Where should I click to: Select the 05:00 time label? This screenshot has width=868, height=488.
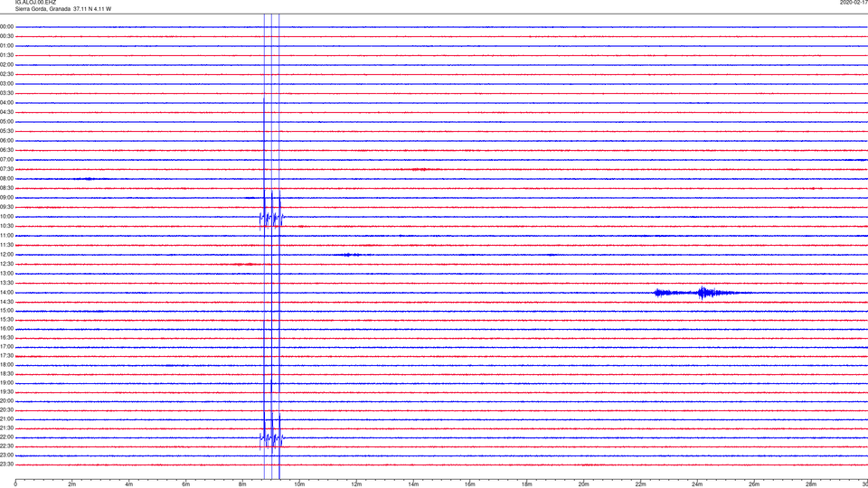pyautogui.click(x=6, y=122)
